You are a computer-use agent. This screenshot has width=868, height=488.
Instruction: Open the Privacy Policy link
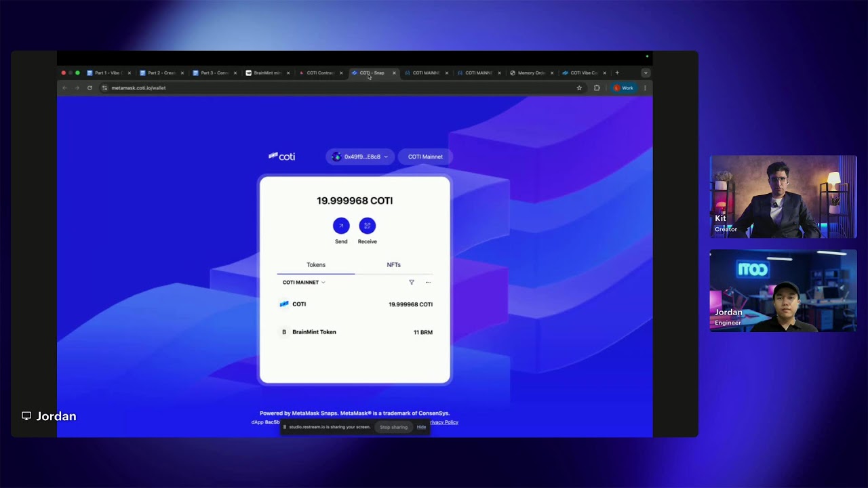[444, 422]
